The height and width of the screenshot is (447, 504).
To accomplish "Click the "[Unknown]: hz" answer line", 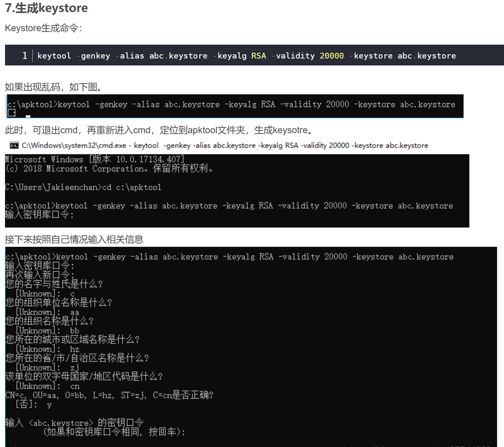I will pos(47,349).
